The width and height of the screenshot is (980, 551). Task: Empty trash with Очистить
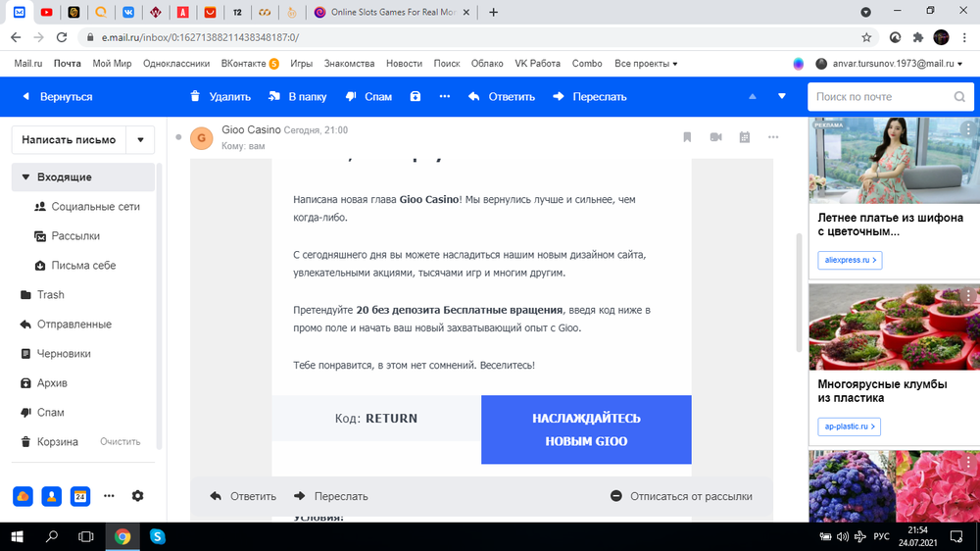[120, 441]
